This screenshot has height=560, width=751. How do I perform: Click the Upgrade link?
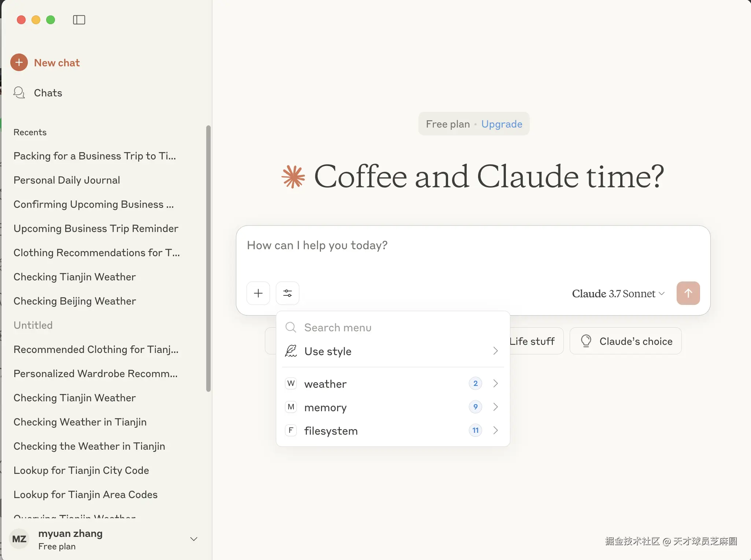tap(502, 124)
